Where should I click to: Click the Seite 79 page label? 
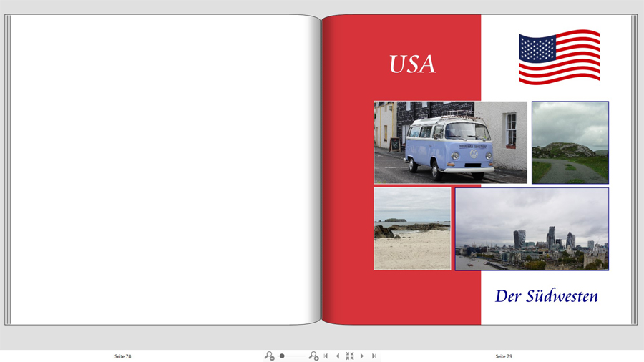pos(504,356)
